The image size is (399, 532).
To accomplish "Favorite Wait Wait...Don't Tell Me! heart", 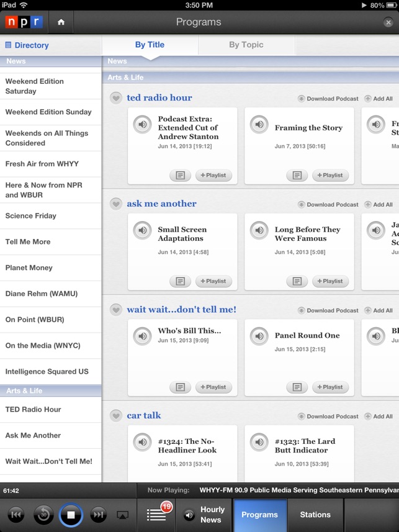I will point(116,310).
